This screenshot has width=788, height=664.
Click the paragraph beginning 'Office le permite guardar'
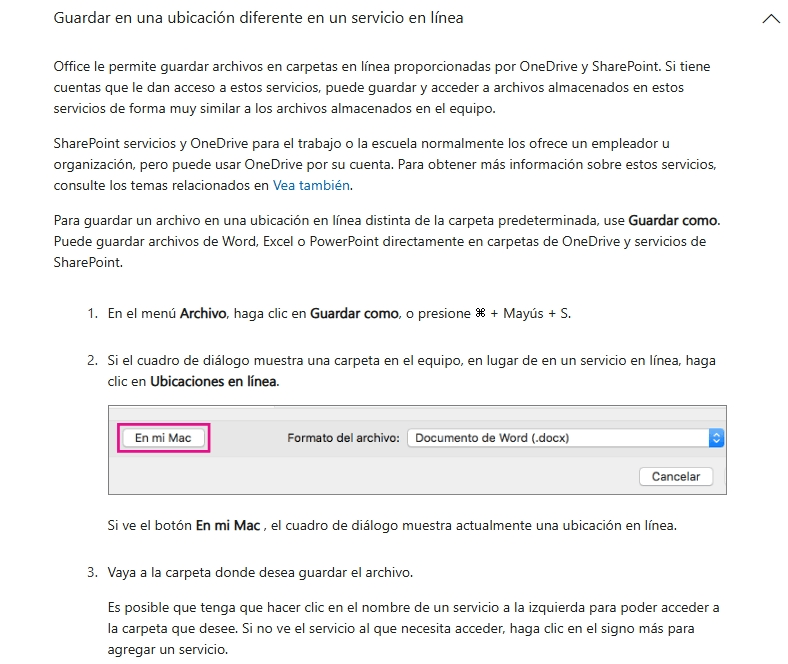click(382, 87)
